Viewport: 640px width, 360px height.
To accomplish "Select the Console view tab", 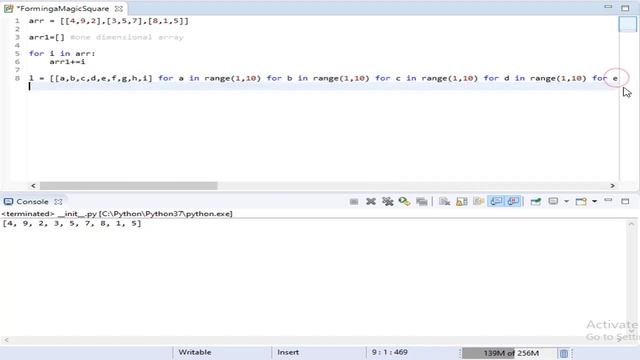I will point(32,202).
